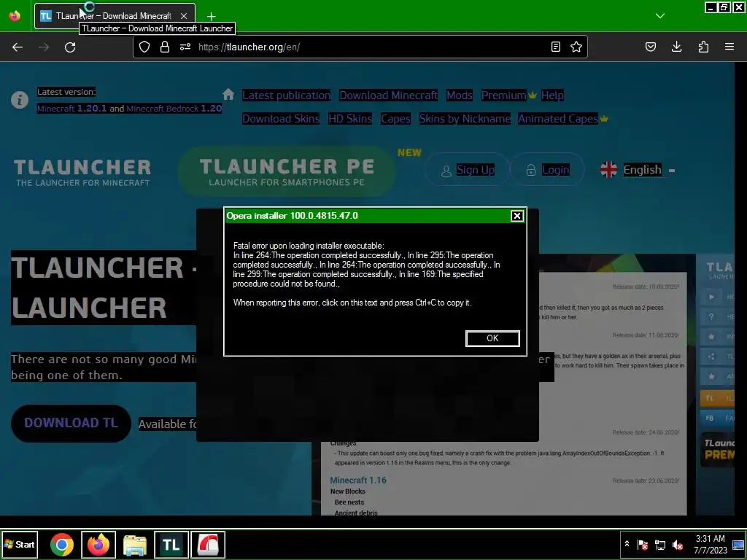The height and width of the screenshot is (560, 747).
Task: Open the extensions puzzle icon
Action: [x=703, y=47]
